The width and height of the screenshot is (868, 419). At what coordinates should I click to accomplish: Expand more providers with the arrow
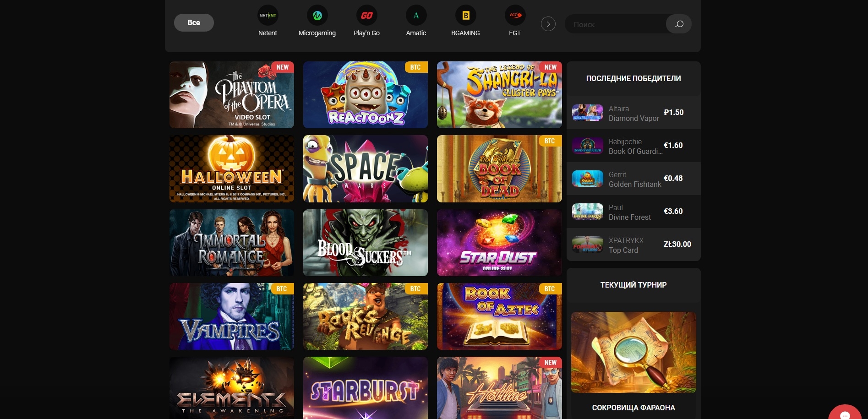point(548,24)
